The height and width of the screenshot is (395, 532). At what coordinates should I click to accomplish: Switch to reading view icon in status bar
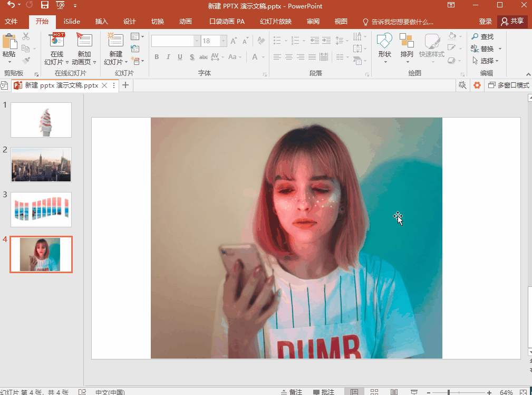pos(394,392)
